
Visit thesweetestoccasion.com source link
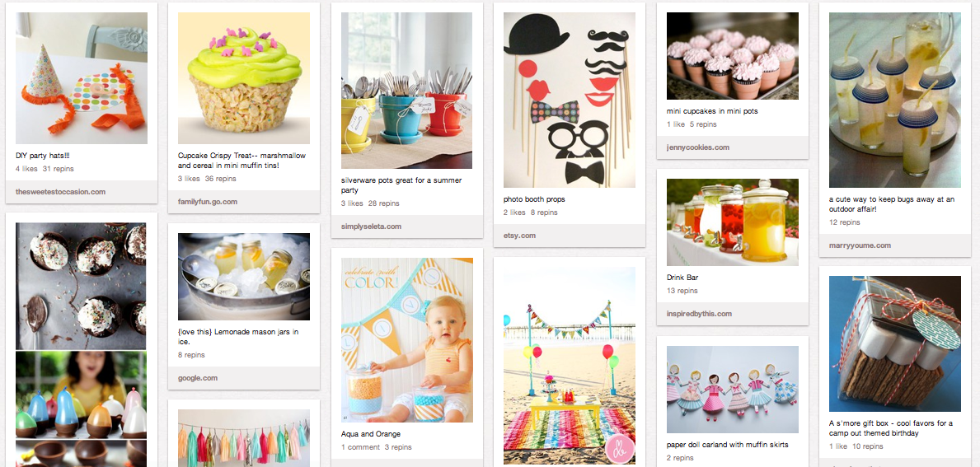tap(61, 192)
